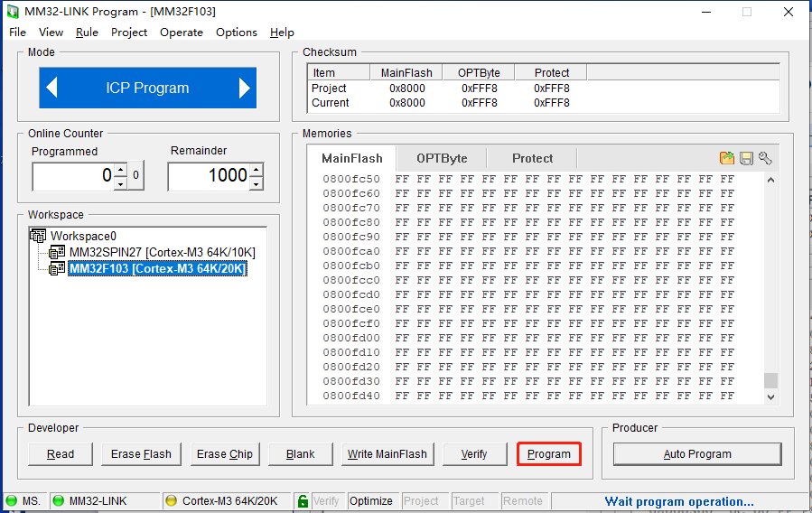Click the Protect checksum column header
The height and width of the screenshot is (513, 812).
552,73
